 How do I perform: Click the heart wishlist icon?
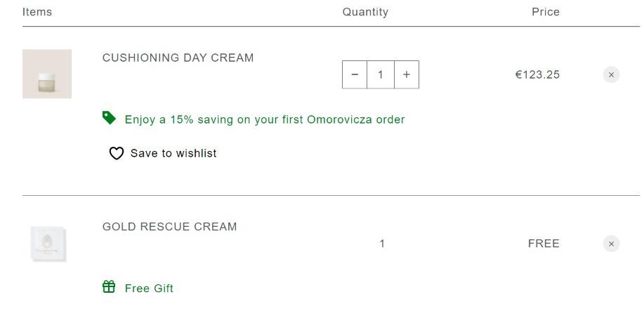(x=117, y=153)
